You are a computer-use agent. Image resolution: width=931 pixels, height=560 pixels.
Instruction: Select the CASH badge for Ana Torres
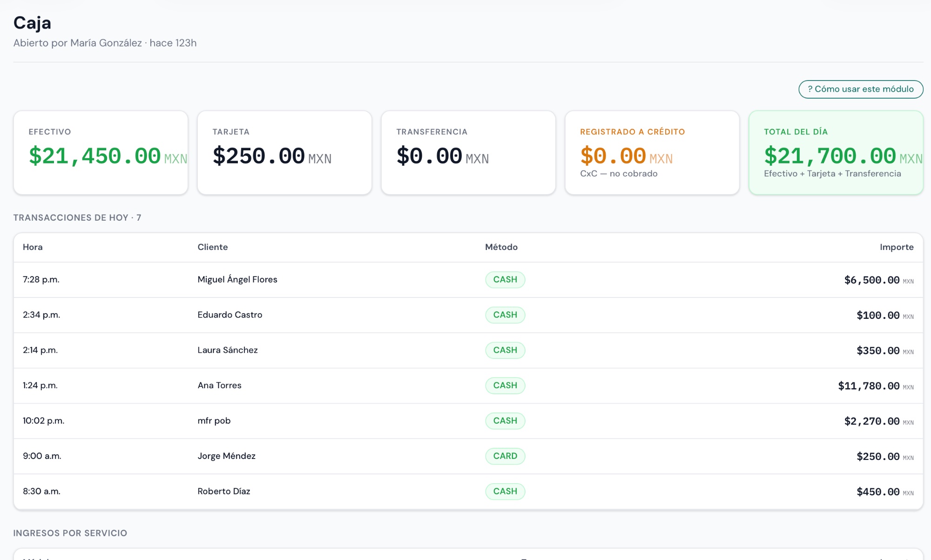505,385
